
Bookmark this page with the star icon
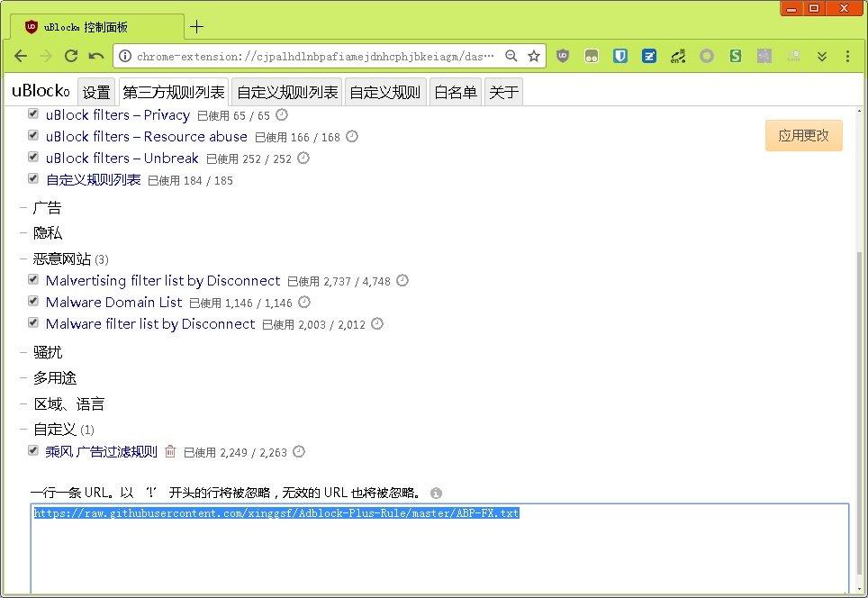(x=534, y=56)
